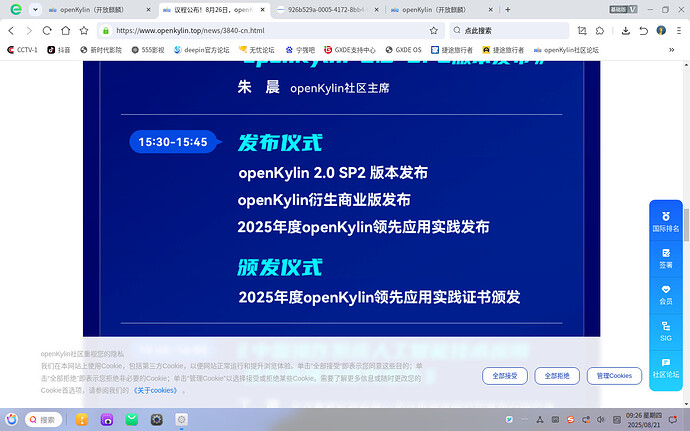Open the taskbar start launcher icon
The width and height of the screenshot is (690, 431).
pyautogui.click(x=12, y=420)
